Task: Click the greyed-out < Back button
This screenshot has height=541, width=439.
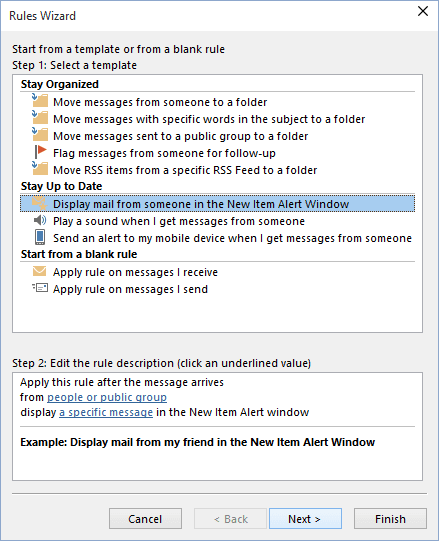Action: click(230, 519)
